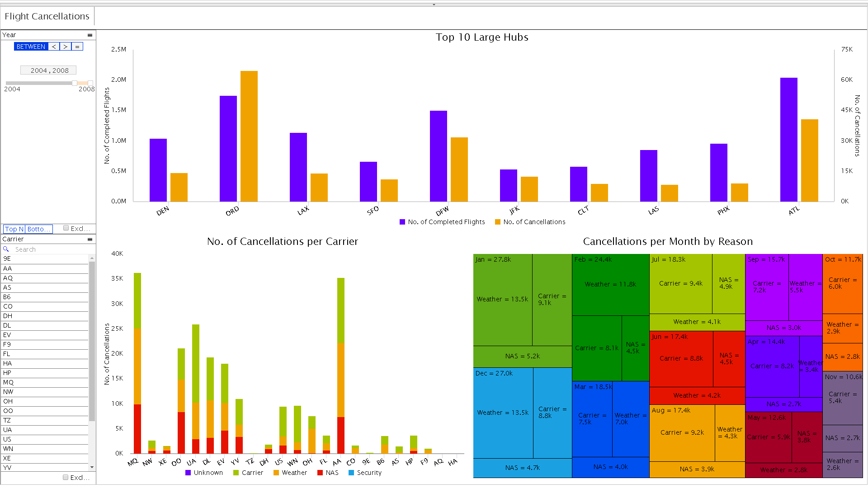Select carrier HA in the list
The image size is (868, 488).
[44, 363]
